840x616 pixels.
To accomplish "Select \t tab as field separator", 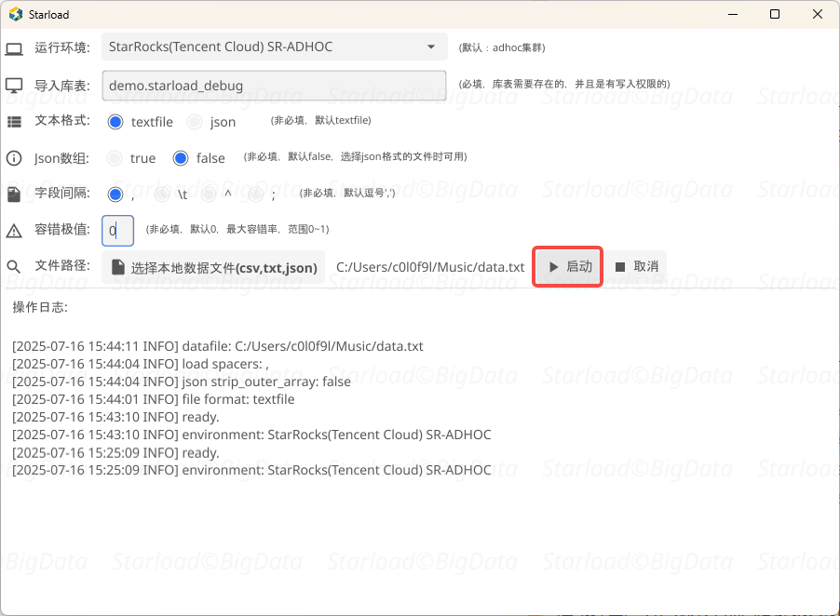I will pyautogui.click(x=162, y=194).
